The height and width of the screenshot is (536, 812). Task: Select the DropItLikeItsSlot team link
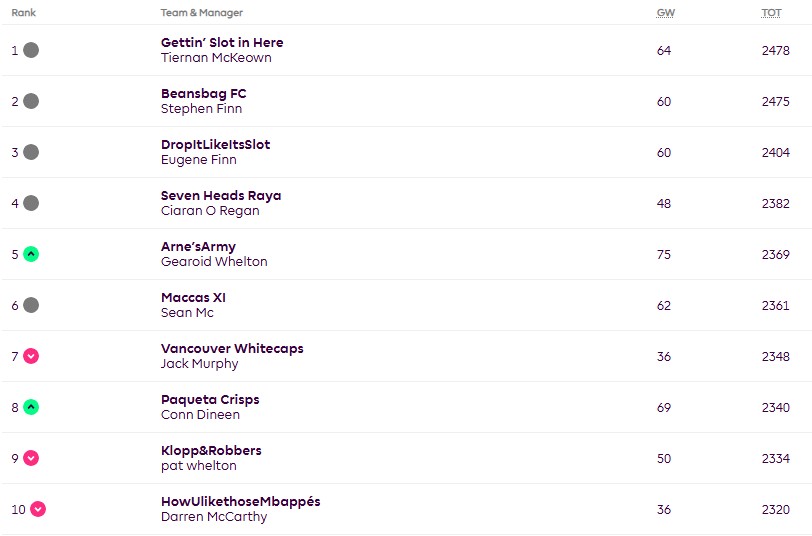pos(215,144)
